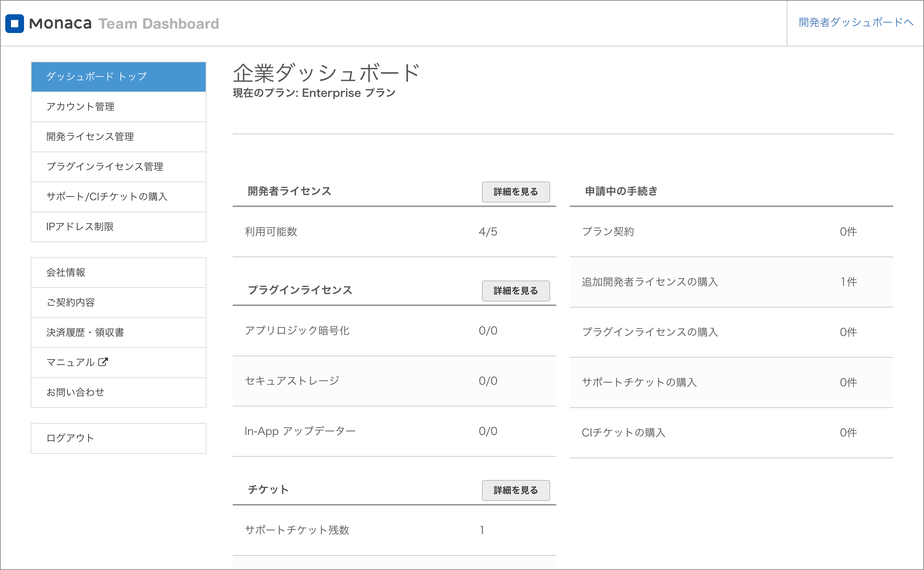The width and height of the screenshot is (924, 570).
Task: Click the external link icon beside マニュアル
Action: click(x=103, y=362)
